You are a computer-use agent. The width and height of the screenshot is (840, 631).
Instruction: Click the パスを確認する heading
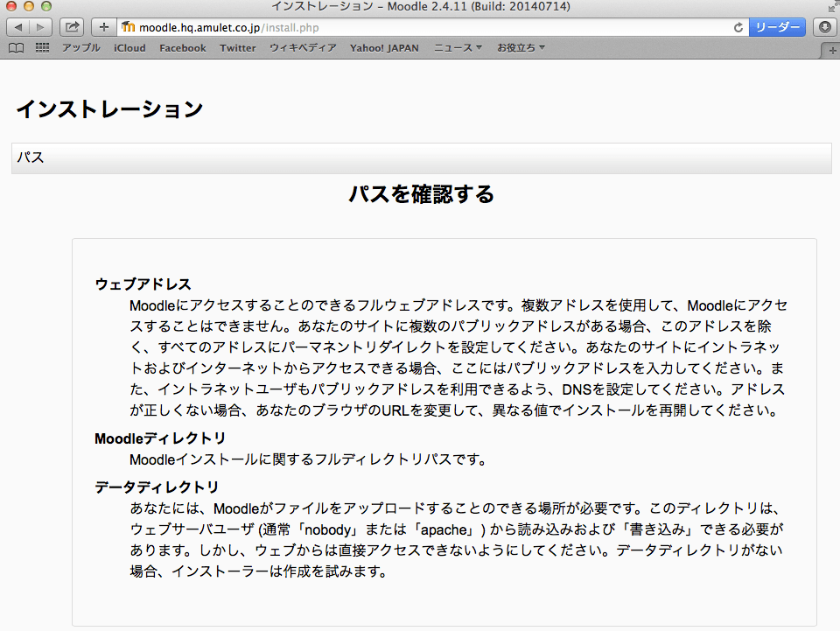[x=421, y=194]
